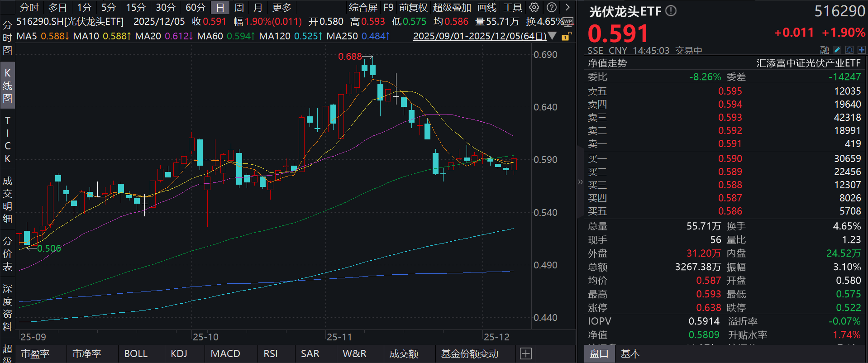Set a price alert with bell icon
Screen dimensions: 868x363
click(849, 50)
